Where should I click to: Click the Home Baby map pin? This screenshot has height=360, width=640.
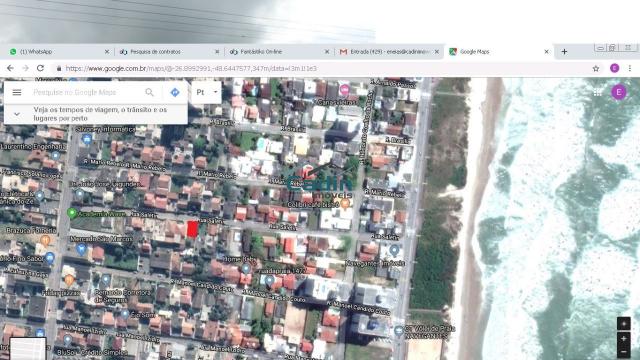point(246,268)
